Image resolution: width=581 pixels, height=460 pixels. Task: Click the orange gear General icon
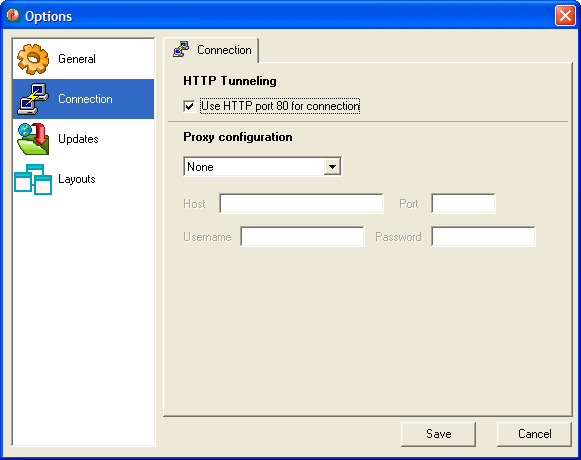tap(33, 59)
